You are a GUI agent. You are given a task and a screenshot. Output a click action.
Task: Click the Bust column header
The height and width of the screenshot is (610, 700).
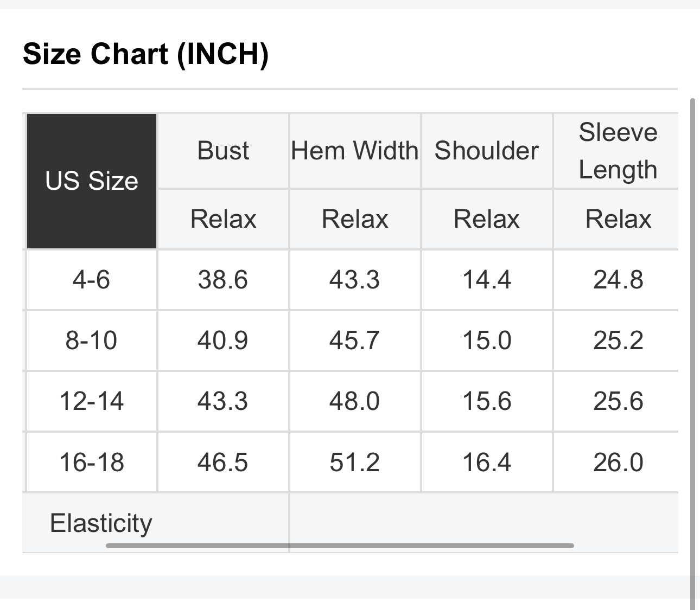coord(223,151)
